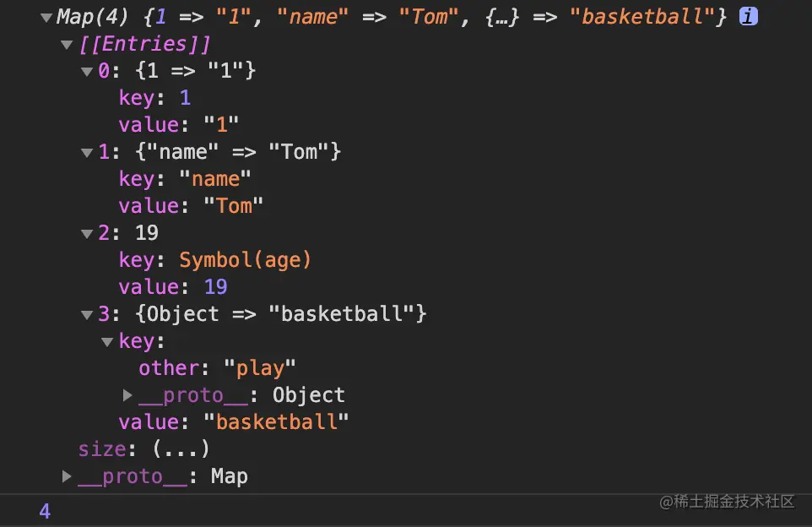
Task: Collapse entry 3: {Object => "basketball"}
Action: pyautogui.click(x=87, y=315)
